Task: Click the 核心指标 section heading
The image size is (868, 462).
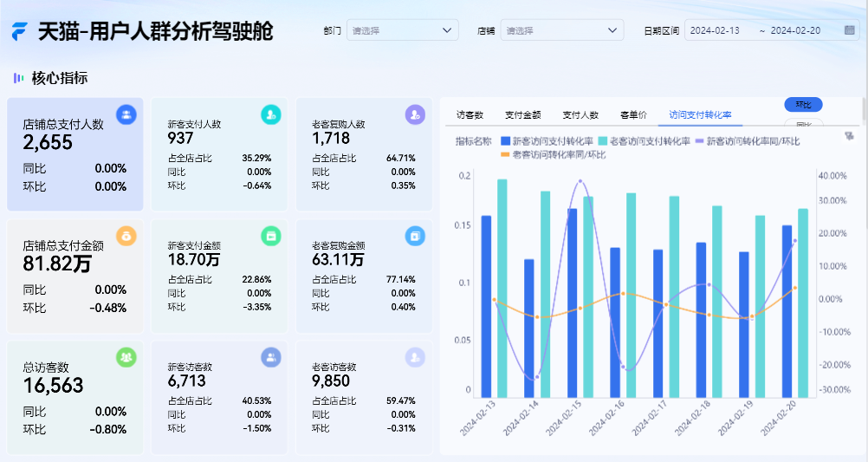Action: [60, 78]
